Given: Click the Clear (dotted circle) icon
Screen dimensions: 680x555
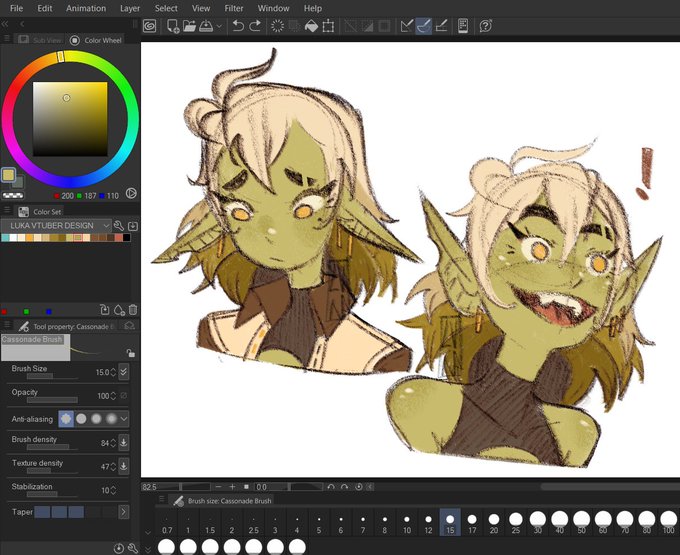Looking at the screenshot, I should point(277,26).
